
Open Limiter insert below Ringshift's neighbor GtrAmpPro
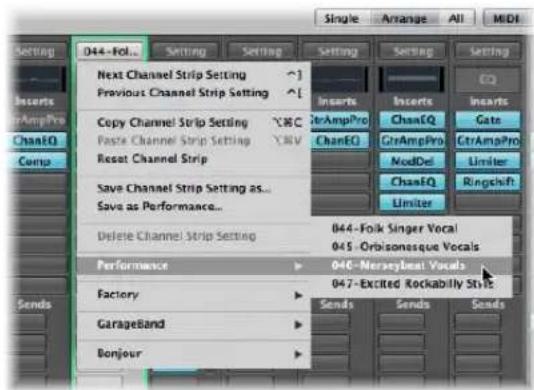488,161
